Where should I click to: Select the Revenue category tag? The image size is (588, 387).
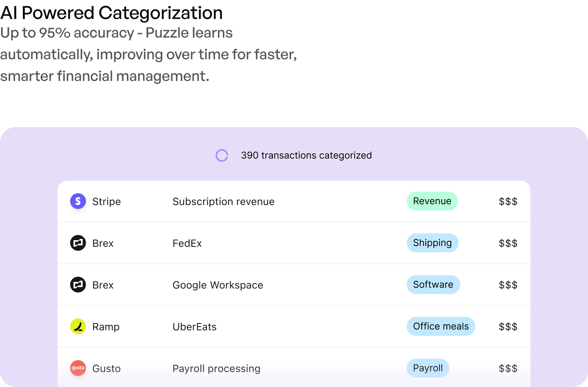click(432, 201)
